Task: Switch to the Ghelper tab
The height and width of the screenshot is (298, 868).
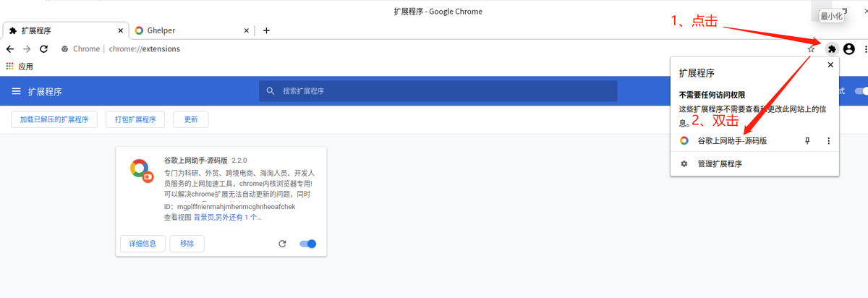Action: pos(192,30)
